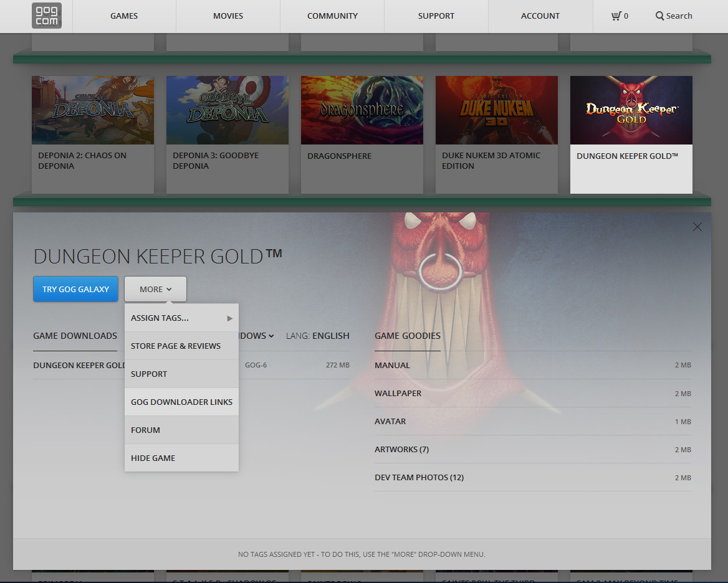Choose Hide Game from the dropdown
The image size is (728, 583).
click(x=181, y=458)
